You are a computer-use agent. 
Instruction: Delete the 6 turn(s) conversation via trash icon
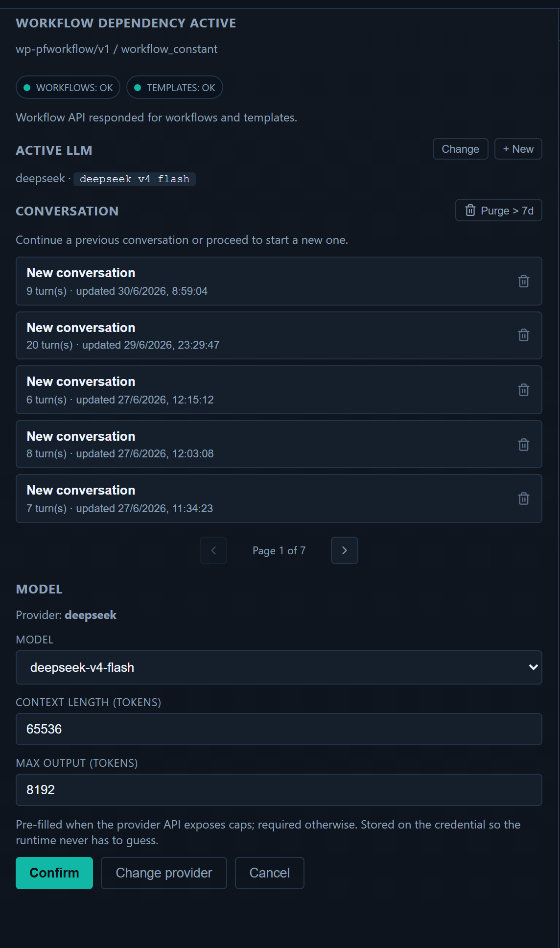coord(523,390)
